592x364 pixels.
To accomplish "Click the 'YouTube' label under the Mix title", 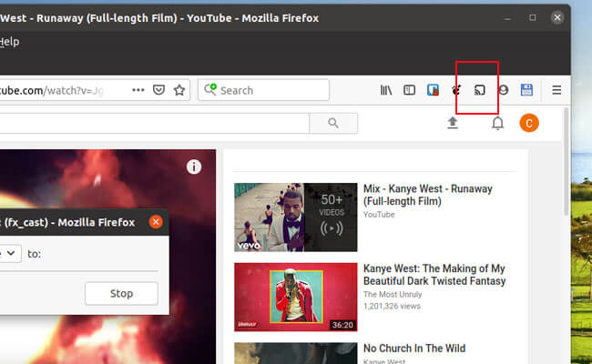I will click(x=379, y=215).
